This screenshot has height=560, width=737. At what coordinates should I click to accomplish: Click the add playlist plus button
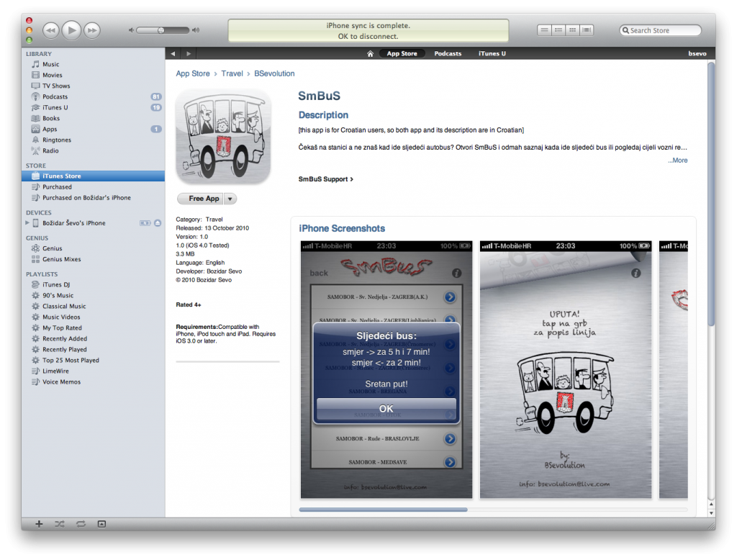pos(39,524)
